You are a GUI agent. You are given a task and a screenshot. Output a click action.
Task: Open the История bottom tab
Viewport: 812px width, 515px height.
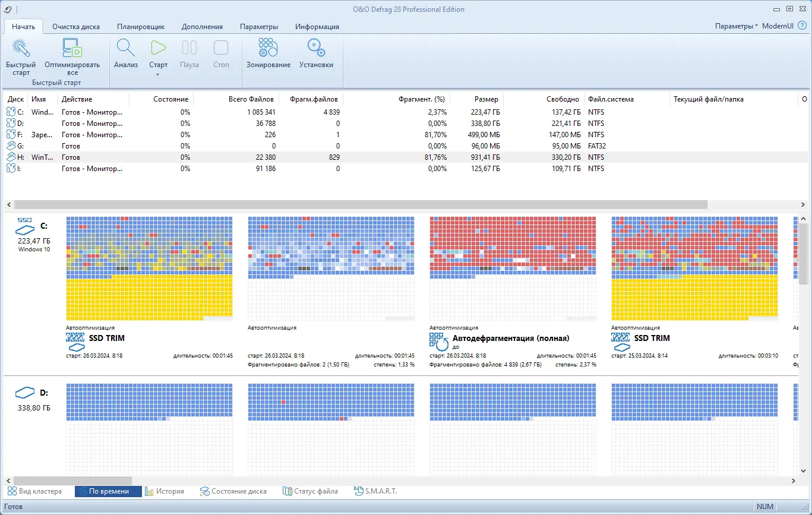coord(165,491)
